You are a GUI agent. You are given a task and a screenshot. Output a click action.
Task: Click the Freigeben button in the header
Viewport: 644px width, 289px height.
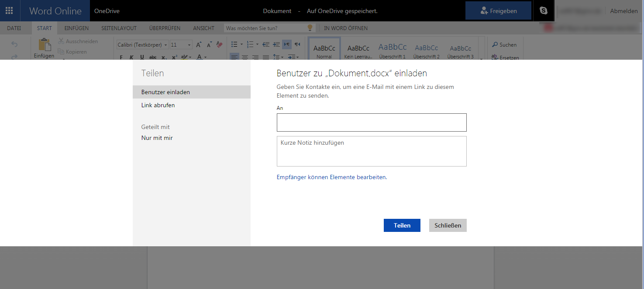click(x=498, y=11)
